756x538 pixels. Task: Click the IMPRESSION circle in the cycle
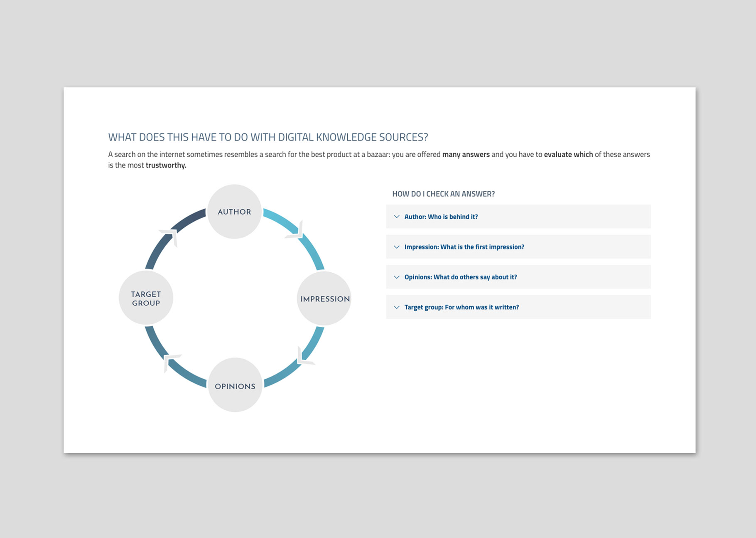tap(324, 299)
